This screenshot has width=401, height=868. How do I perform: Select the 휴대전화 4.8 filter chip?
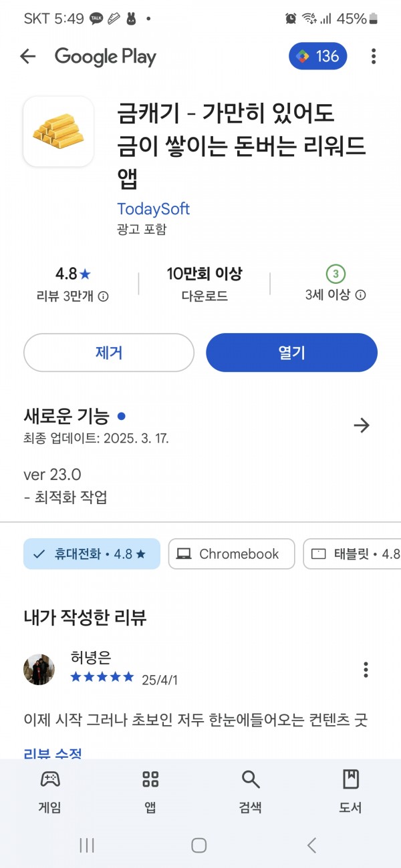point(92,554)
